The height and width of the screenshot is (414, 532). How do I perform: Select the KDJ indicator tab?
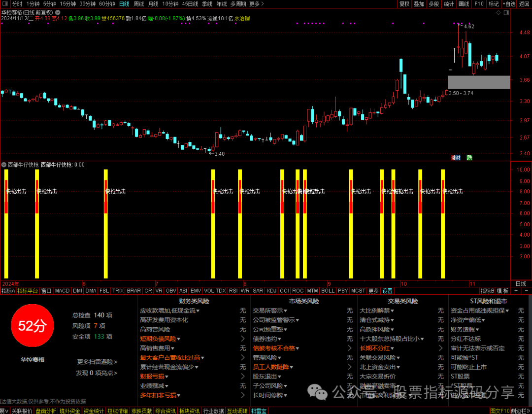click(271, 291)
